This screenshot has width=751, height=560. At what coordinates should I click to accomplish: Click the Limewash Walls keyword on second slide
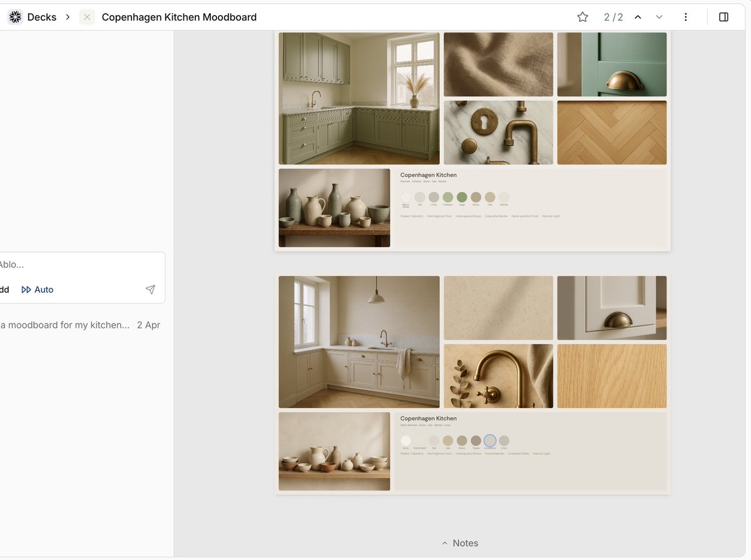point(518,454)
